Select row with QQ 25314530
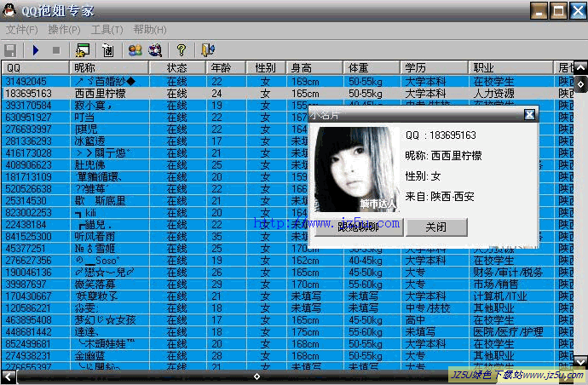588x385 pixels. click(x=288, y=201)
